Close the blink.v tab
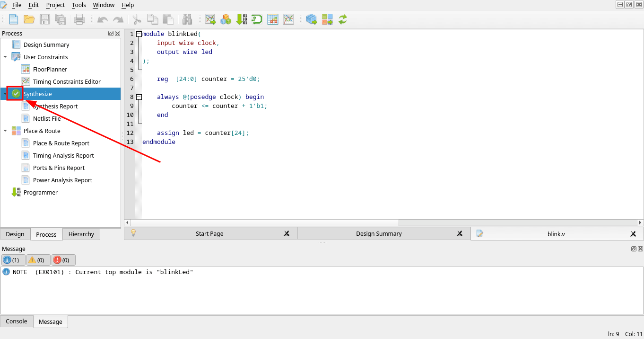644x339 pixels. [633, 233]
